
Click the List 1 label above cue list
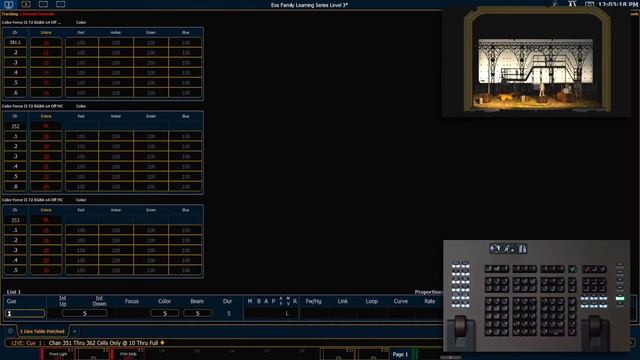click(x=13, y=292)
